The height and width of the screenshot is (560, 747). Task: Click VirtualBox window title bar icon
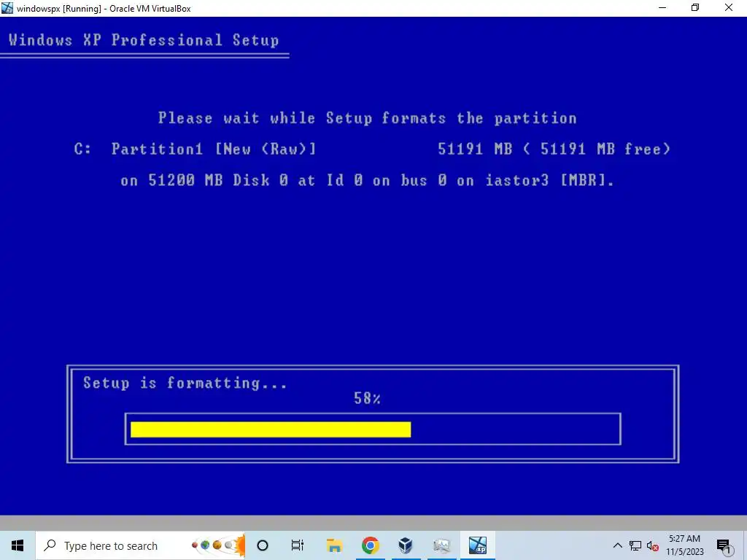coord(7,8)
